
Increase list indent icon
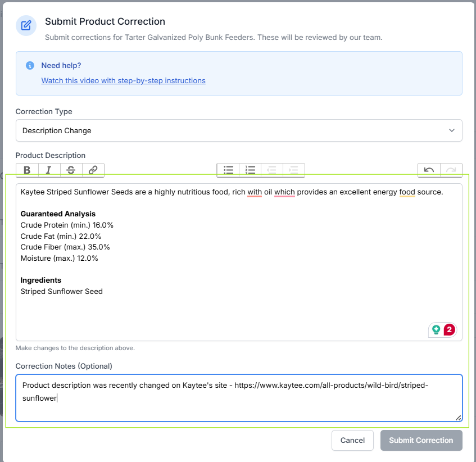click(293, 170)
